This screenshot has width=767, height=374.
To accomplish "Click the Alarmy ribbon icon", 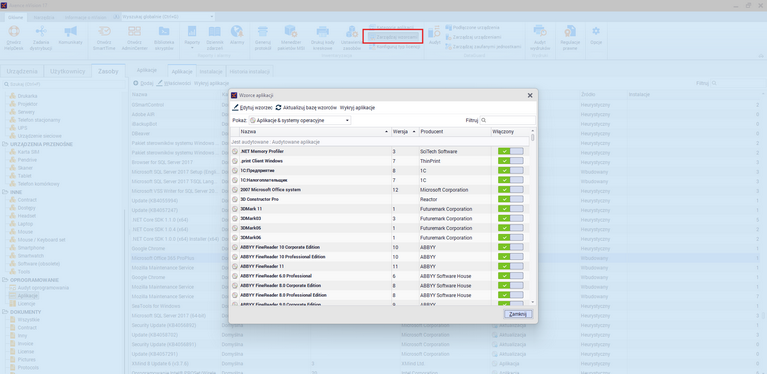I will click(237, 32).
